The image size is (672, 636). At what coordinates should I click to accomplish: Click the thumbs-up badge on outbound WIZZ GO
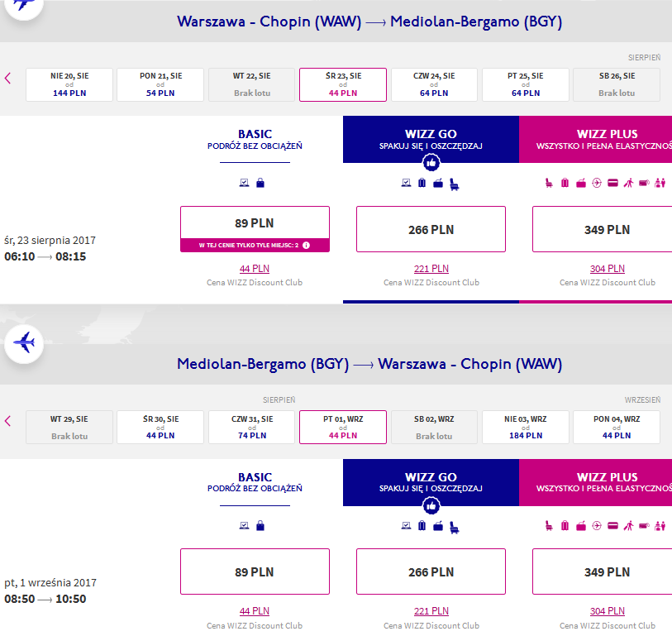(431, 163)
